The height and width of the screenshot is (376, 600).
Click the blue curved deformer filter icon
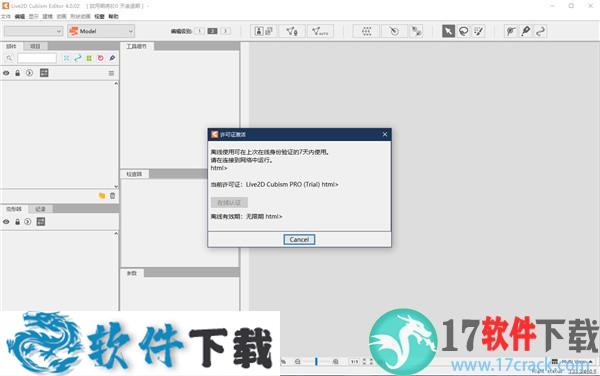pyautogui.click(x=78, y=58)
